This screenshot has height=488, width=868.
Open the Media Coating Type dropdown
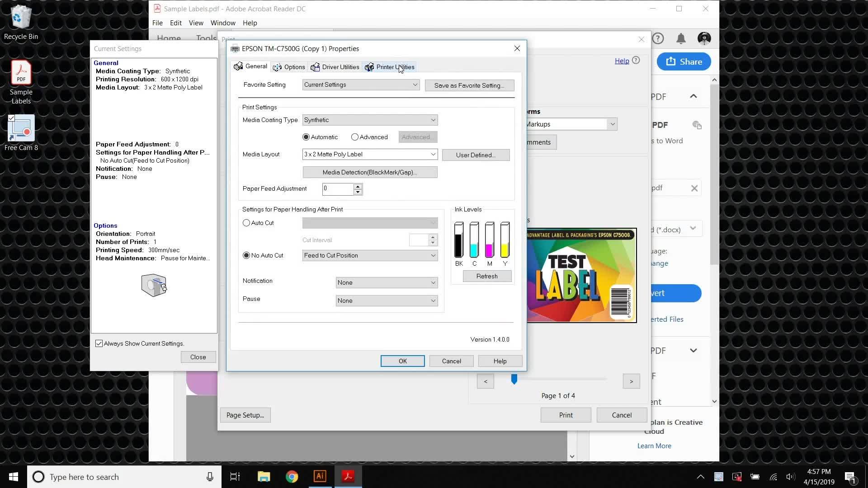click(370, 120)
